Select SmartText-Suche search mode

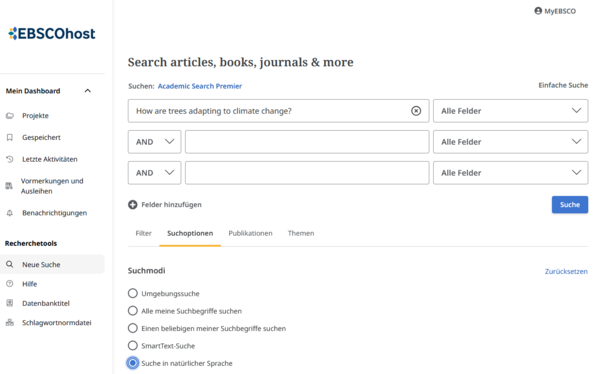133,345
